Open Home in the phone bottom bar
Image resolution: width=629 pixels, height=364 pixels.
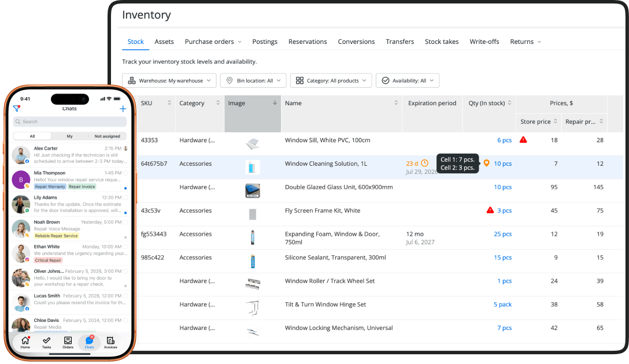point(25,343)
